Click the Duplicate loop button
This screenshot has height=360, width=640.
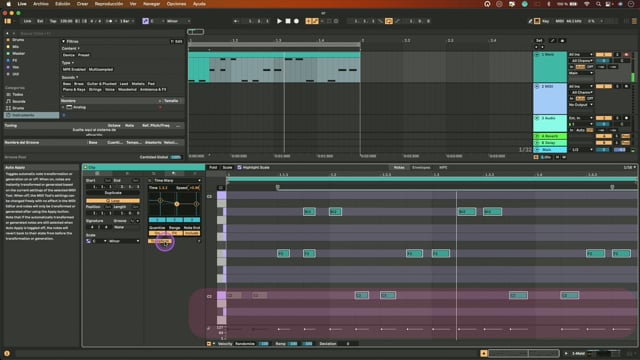point(113,193)
